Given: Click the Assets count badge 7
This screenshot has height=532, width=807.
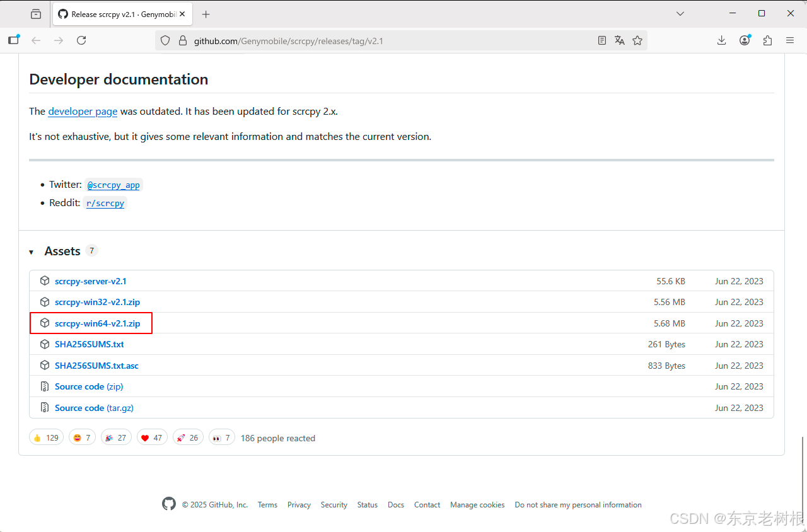Looking at the screenshot, I should coord(91,250).
